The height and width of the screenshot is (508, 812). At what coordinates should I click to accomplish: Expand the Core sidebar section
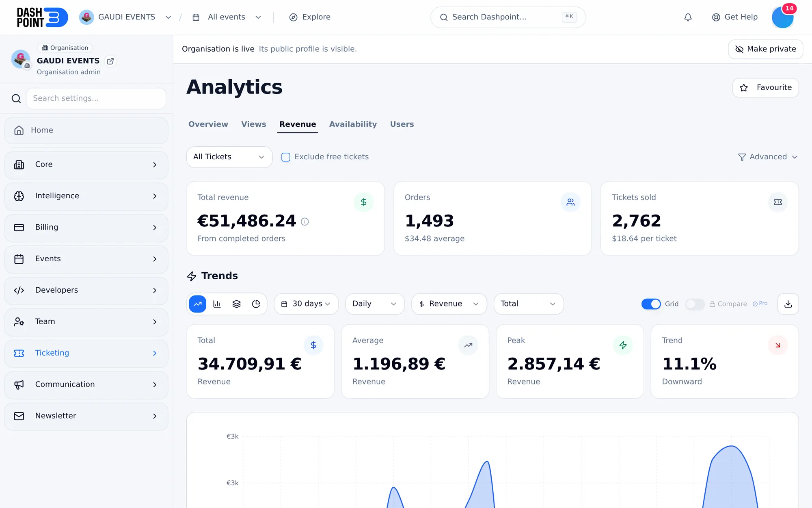point(86,165)
